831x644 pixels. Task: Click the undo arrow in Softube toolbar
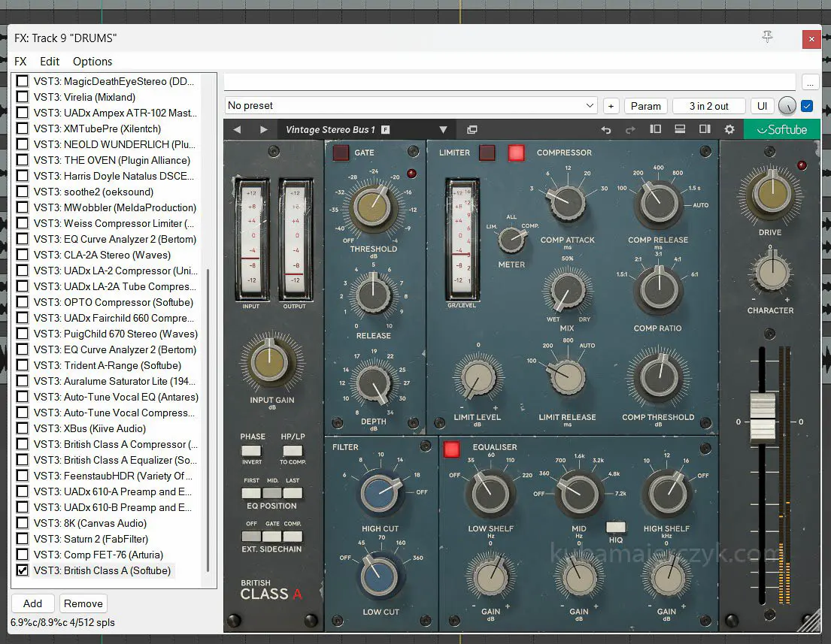pyautogui.click(x=606, y=129)
